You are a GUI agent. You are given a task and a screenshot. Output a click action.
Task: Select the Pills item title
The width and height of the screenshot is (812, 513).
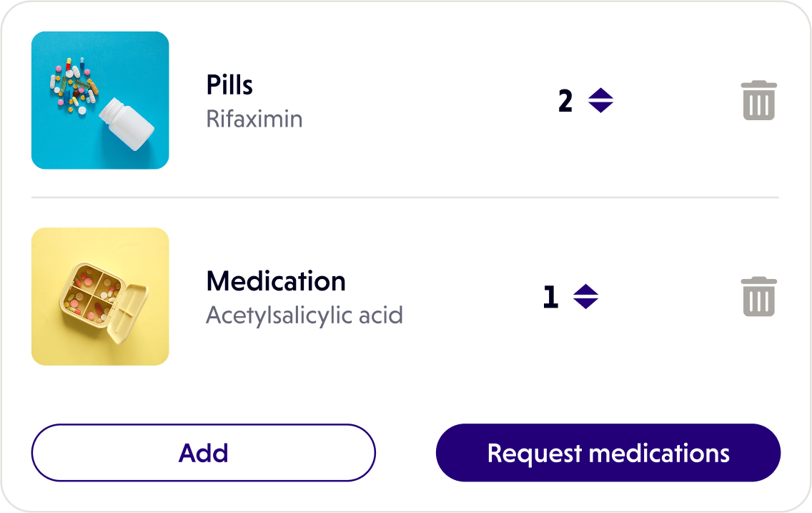(229, 84)
